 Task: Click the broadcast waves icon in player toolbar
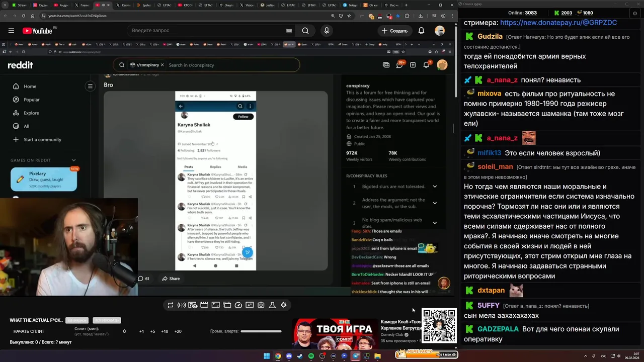(182, 305)
